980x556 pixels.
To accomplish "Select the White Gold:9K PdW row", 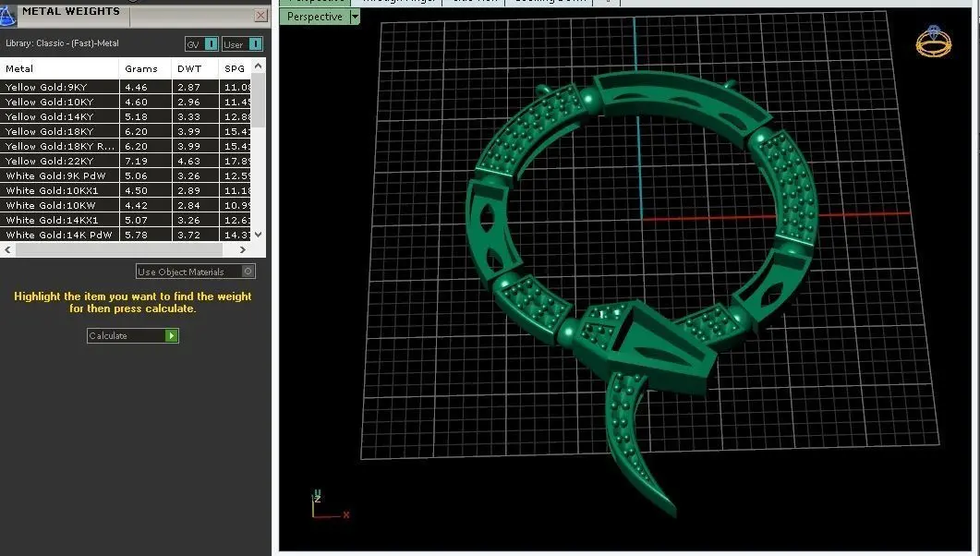I will pyautogui.click(x=125, y=176).
